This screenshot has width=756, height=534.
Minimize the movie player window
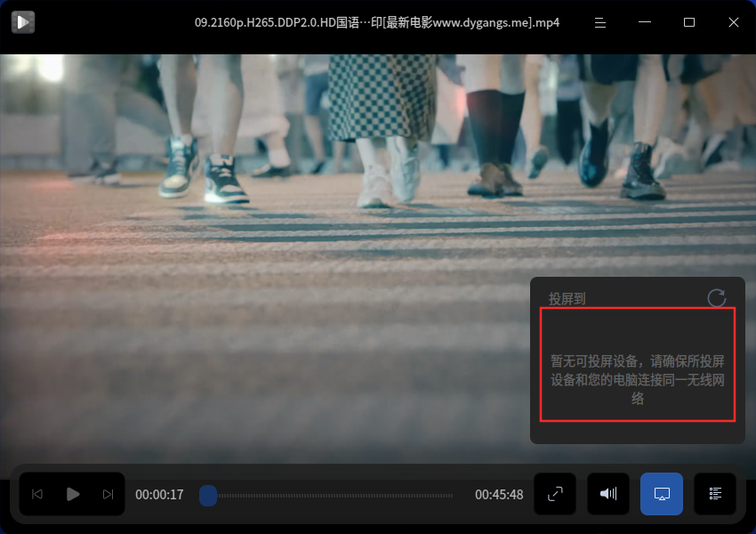click(645, 22)
